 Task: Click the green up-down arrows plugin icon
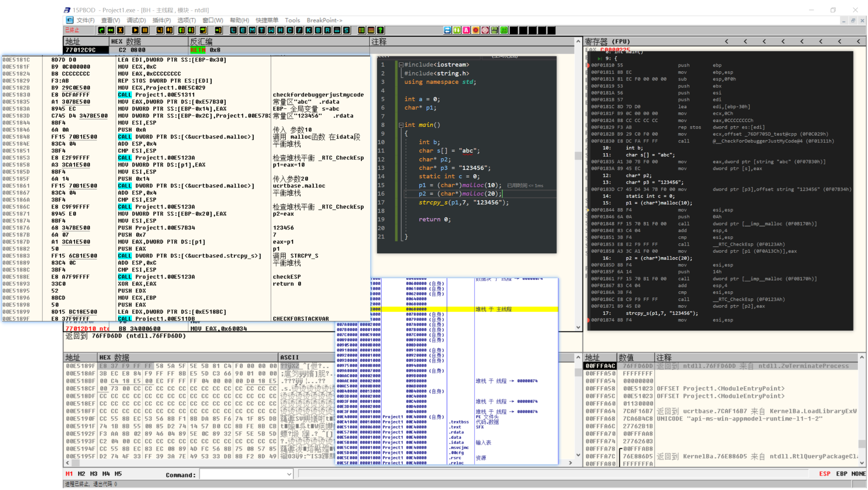tap(457, 30)
